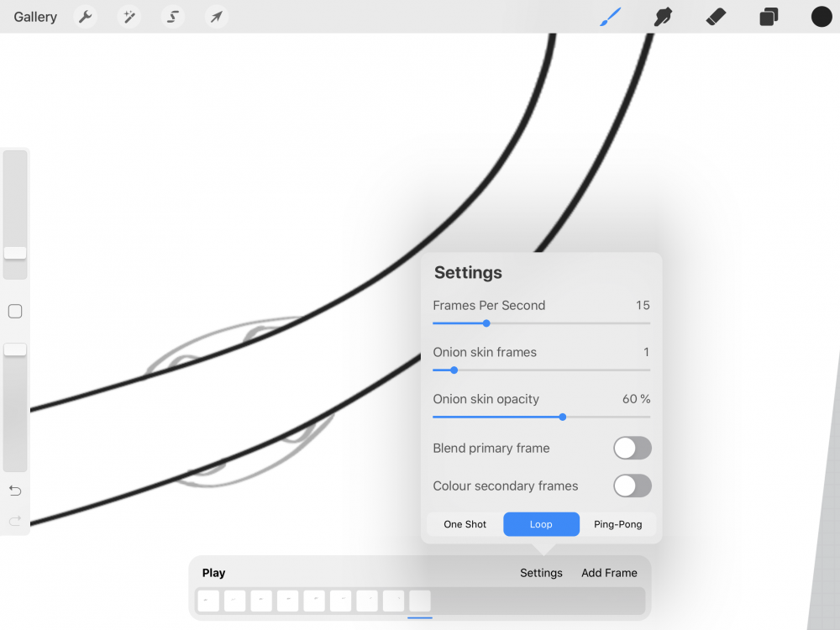Viewport: 840px width, 630px height.
Task: Open the Adjustments magic wand menu
Action: [x=129, y=17]
